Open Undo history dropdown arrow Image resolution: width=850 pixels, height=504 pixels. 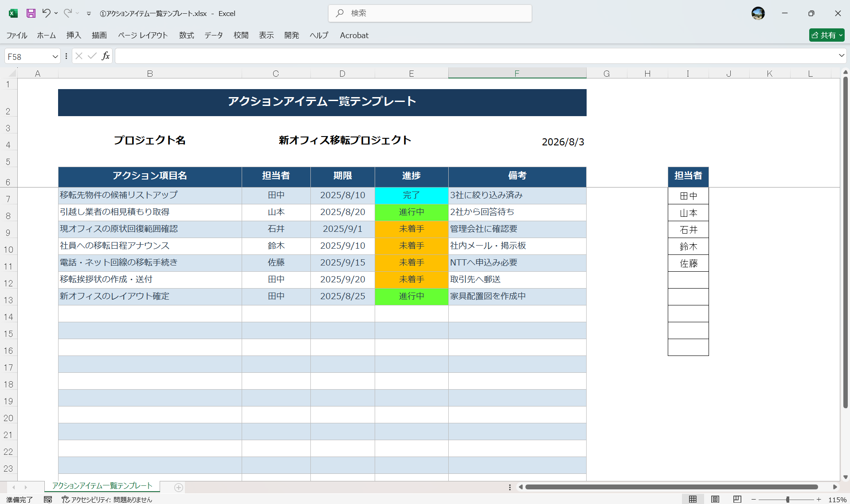56,13
